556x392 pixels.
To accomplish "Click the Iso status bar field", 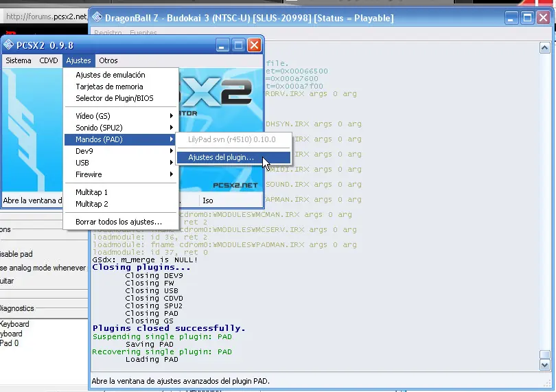I will [x=231, y=200].
